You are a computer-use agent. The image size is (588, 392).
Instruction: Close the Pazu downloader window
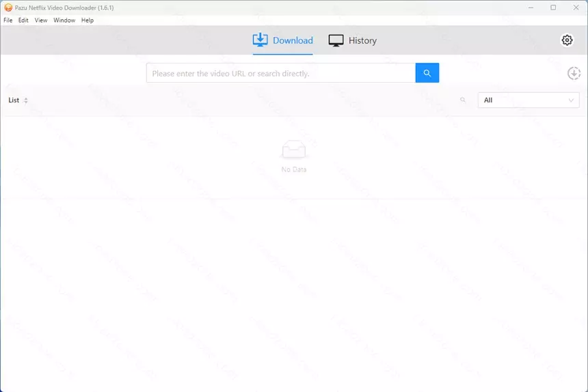click(x=576, y=8)
